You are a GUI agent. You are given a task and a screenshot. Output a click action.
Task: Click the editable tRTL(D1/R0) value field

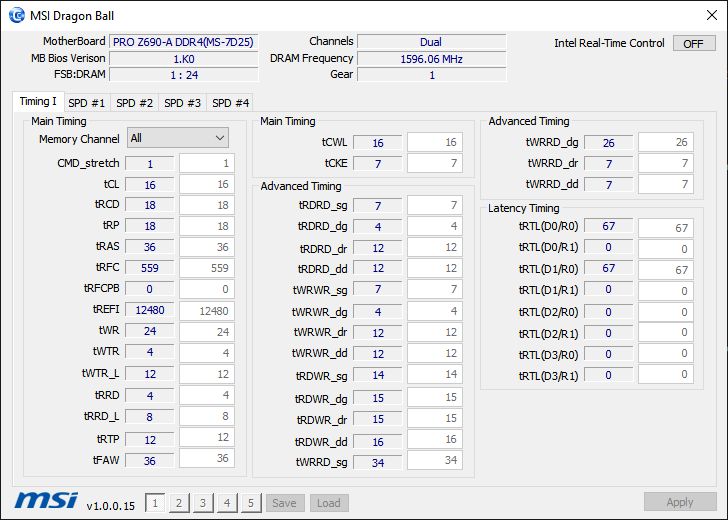(666, 270)
